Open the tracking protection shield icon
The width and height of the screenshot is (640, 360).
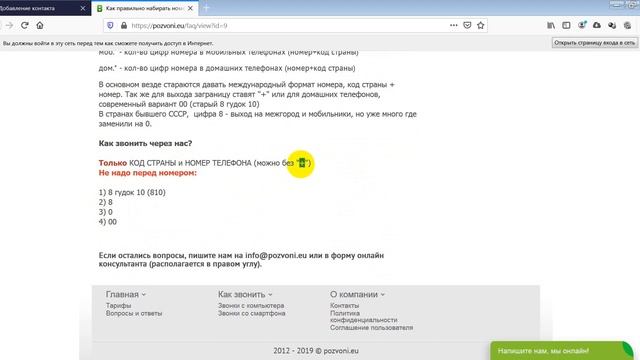(110, 25)
